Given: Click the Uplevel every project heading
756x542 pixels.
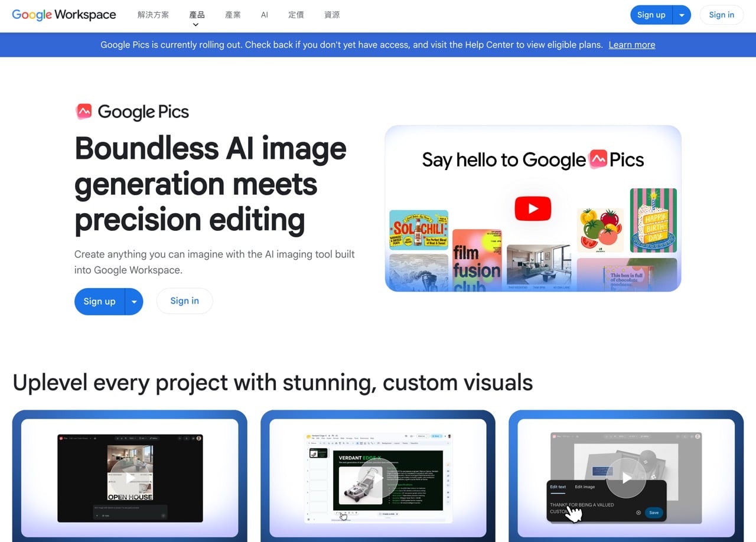Looking at the screenshot, I should (x=273, y=383).
